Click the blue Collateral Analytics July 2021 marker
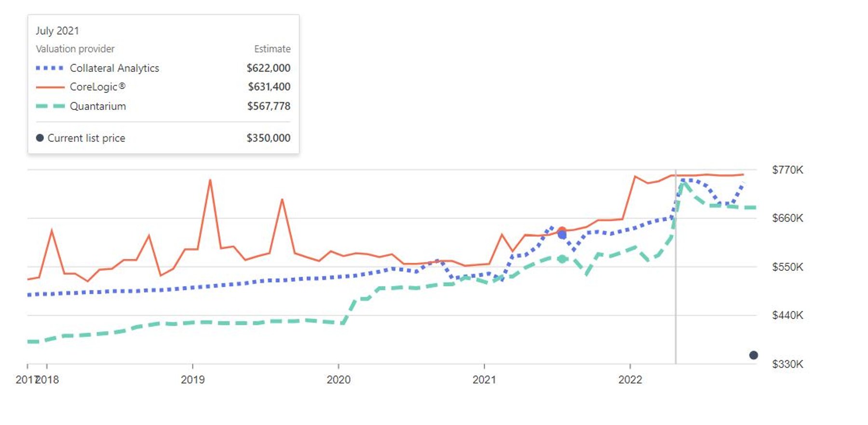The image size is (868, 425). (562, 235)
